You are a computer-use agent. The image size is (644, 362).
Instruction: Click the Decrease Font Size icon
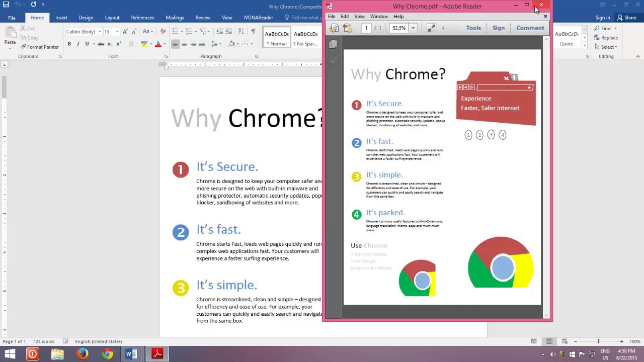pyautogui.click(x=133, y=32)
